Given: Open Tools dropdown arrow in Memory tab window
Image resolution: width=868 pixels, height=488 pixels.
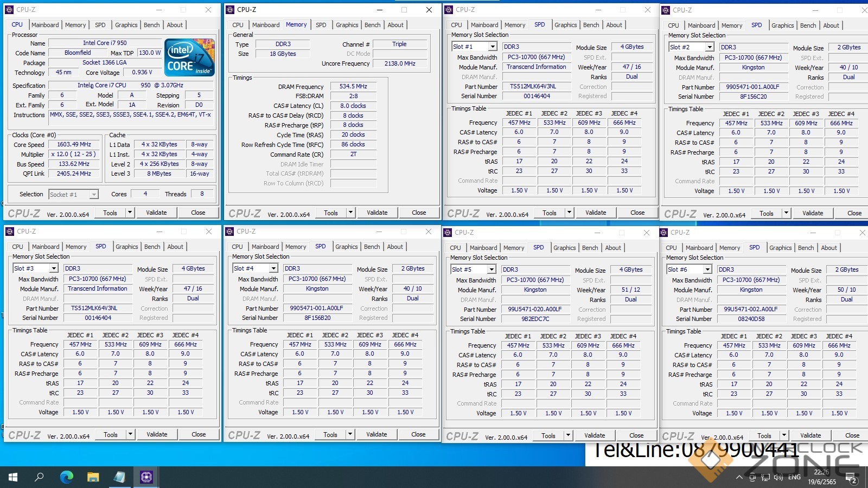Looking at the screenshot, I should point(350,213).
